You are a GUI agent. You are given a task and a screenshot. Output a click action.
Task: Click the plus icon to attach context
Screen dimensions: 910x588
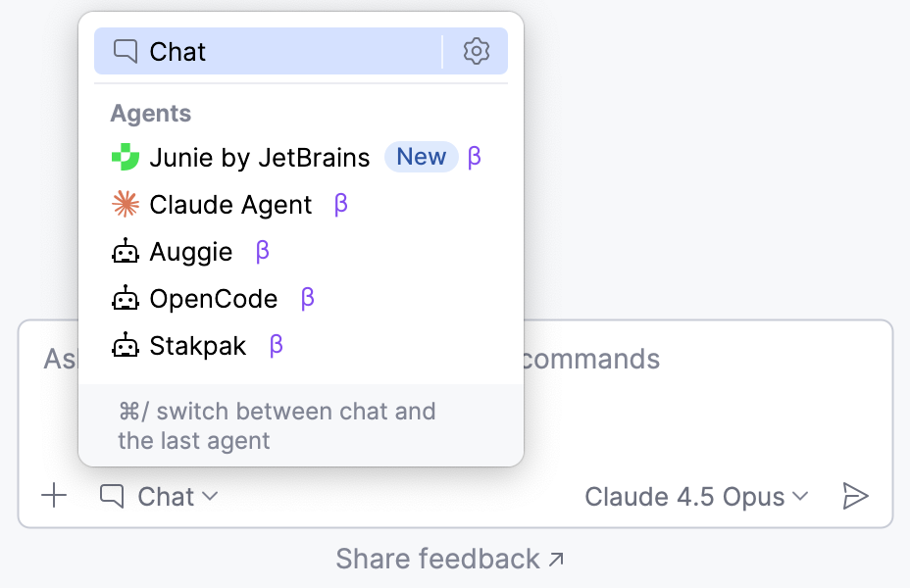pos(54,496)
